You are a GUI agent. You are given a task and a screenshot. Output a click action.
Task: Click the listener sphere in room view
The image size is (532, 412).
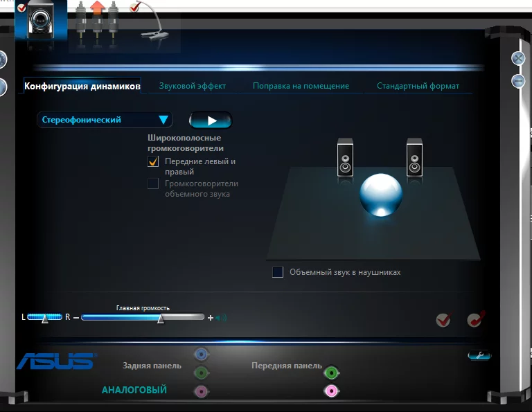pos(381,195)
